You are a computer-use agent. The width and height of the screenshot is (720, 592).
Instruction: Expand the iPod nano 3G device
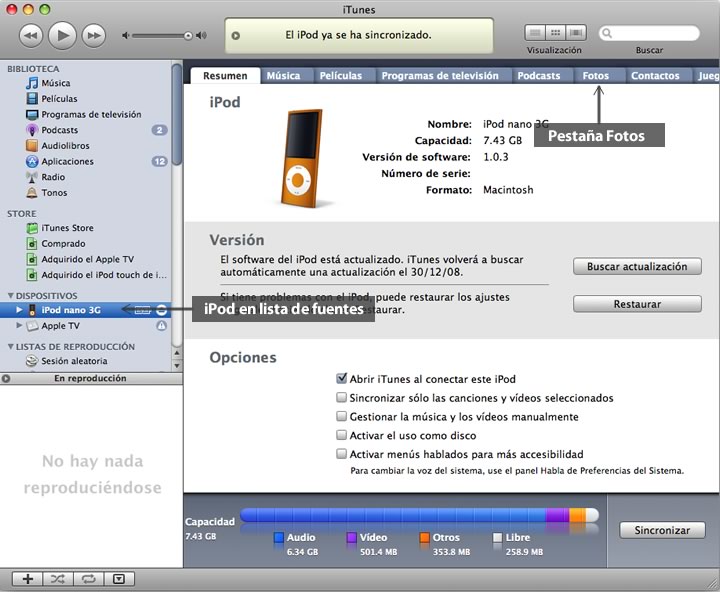click(19, 310)
